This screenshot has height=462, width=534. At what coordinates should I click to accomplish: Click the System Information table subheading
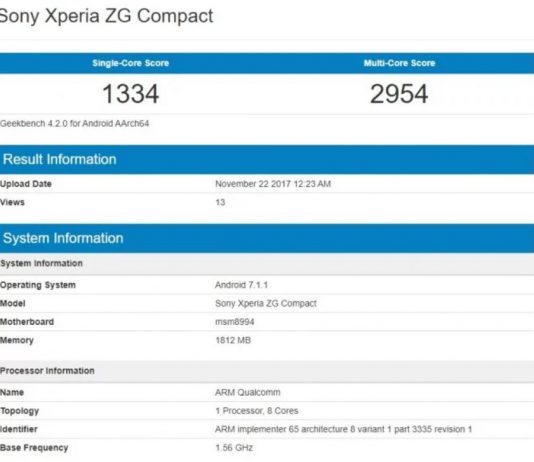click(42, 263)
